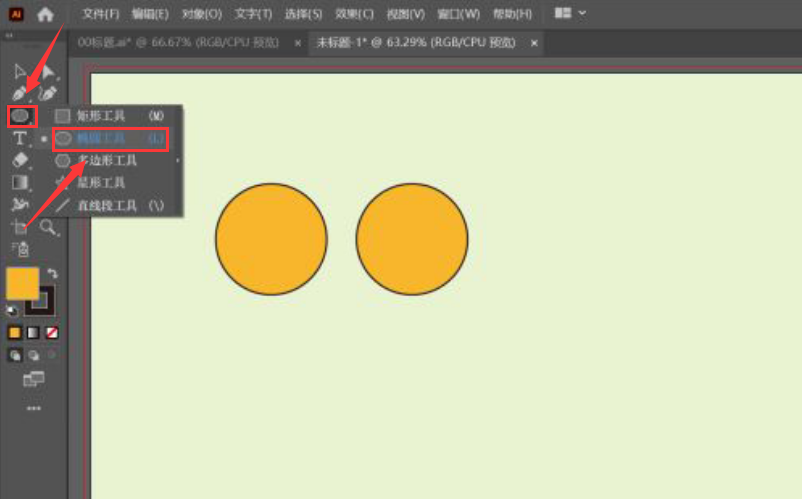
Task: Click the orange Fill color swatch
Action: click(x=22, y=283)
